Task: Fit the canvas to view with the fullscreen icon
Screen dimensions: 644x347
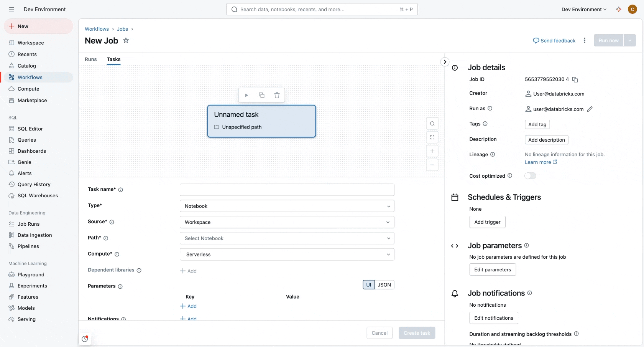Action: click(x=432, y=137)
